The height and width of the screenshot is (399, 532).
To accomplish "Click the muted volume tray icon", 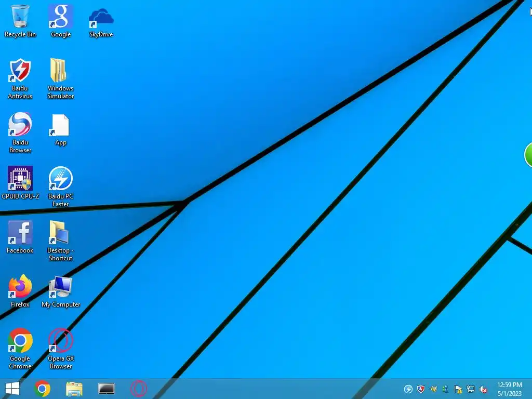I will coord(483,389).
